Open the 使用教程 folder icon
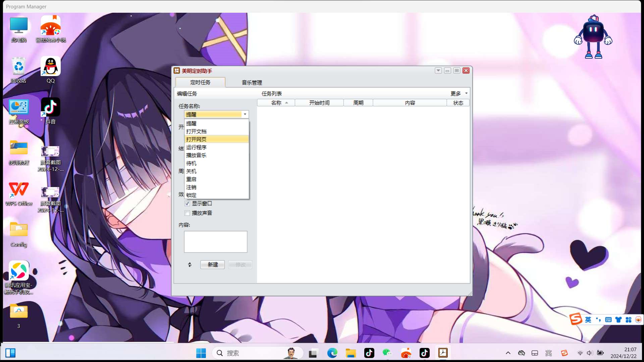This screenshot has height=362, width=644. 19,152
